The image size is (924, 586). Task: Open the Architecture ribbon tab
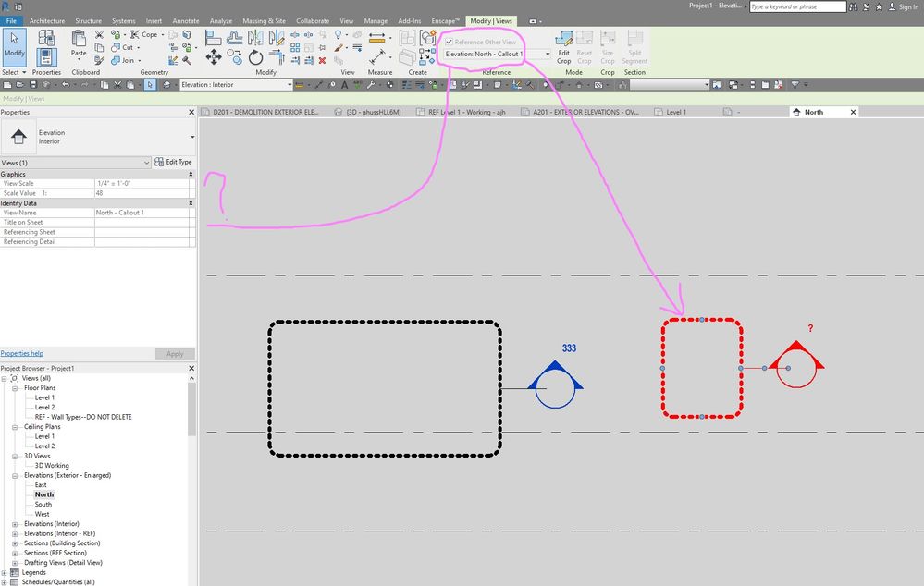coord(47,20)
